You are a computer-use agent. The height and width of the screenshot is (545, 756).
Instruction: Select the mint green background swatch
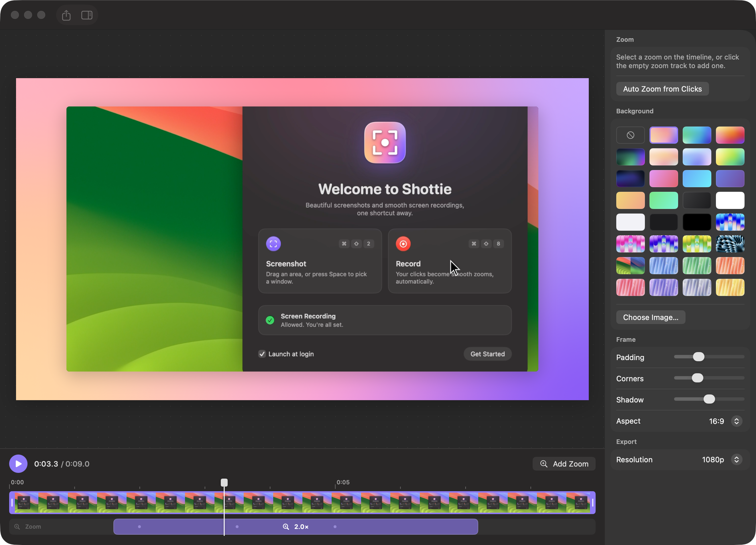click(x=664, y=200)
